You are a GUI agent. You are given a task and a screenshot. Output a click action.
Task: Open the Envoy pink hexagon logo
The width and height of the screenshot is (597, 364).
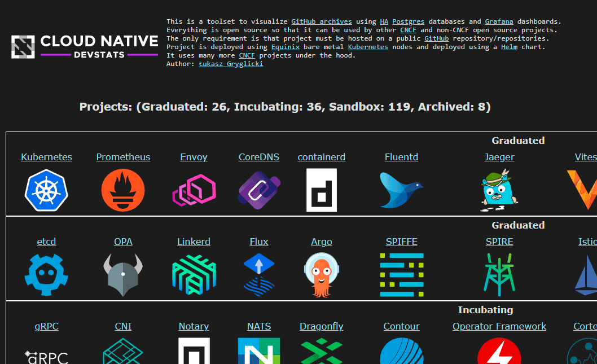pyautogui.click(x=194, y=190)
